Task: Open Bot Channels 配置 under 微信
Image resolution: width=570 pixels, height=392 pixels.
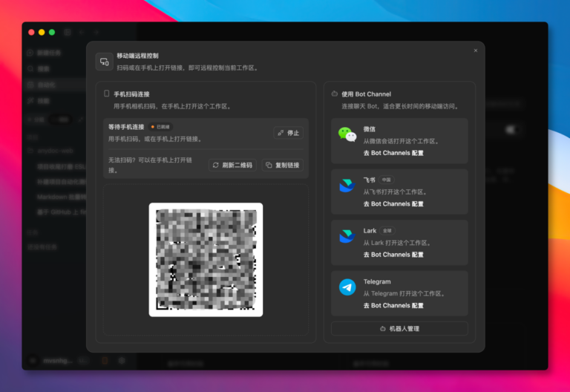Action: pos(393,153)
